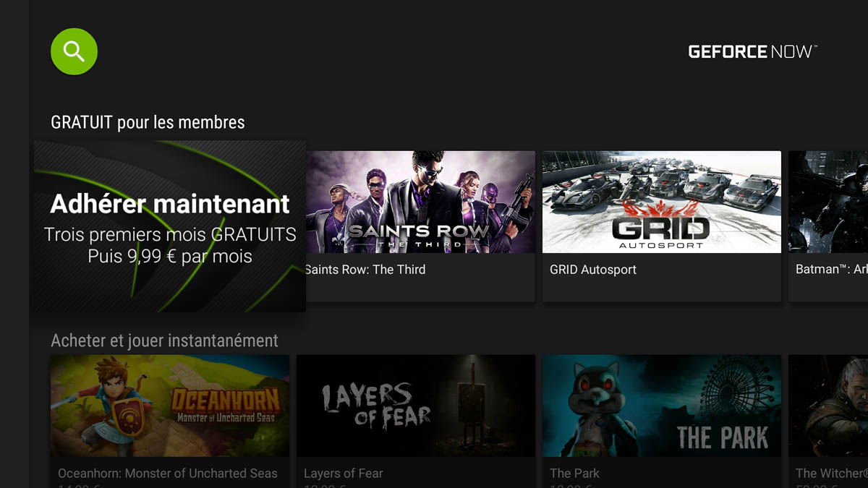Select the GRATUIT pour les membres heading
This screenshot has height=488, width=868.
click(148, 123)
